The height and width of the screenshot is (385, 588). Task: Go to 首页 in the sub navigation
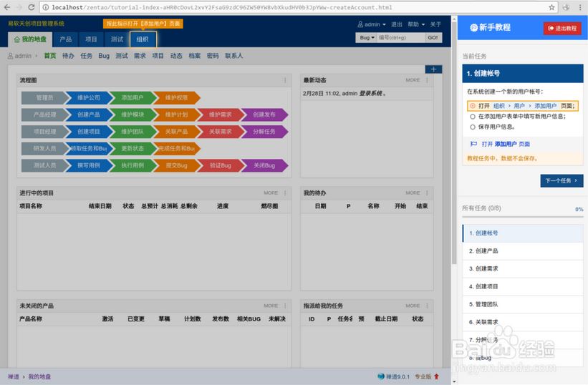click(x=50, y=56)
